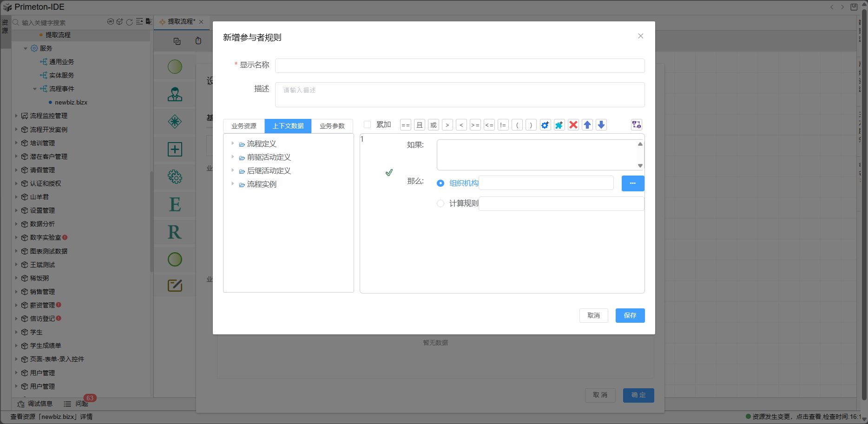Expand the 流程定义 tree node
The image size is (868, 424).
pos(233,144)
